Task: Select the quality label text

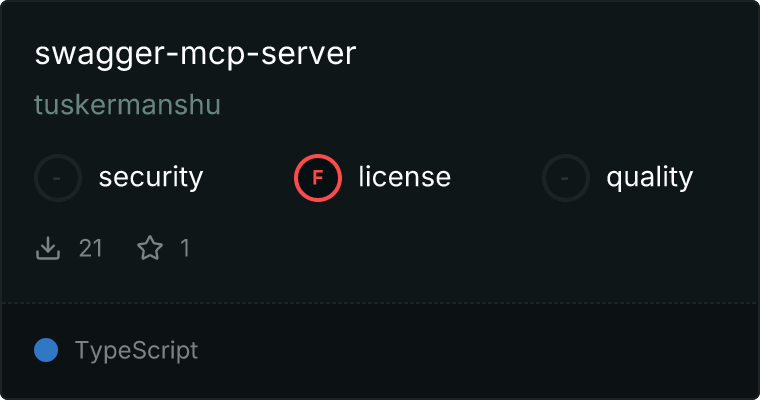Action: 650,178
